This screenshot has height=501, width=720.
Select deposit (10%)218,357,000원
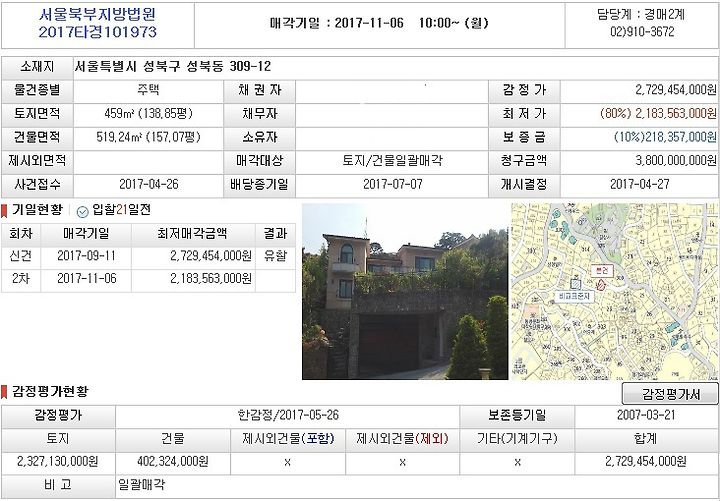pyautogui.click(x=665, y=137)
